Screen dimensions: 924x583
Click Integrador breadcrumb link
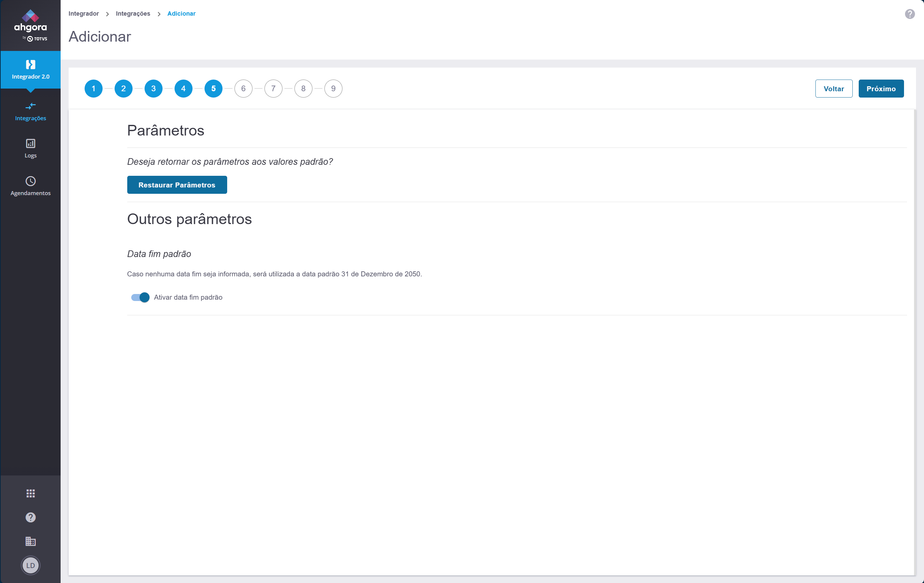[x=83, y=14]
